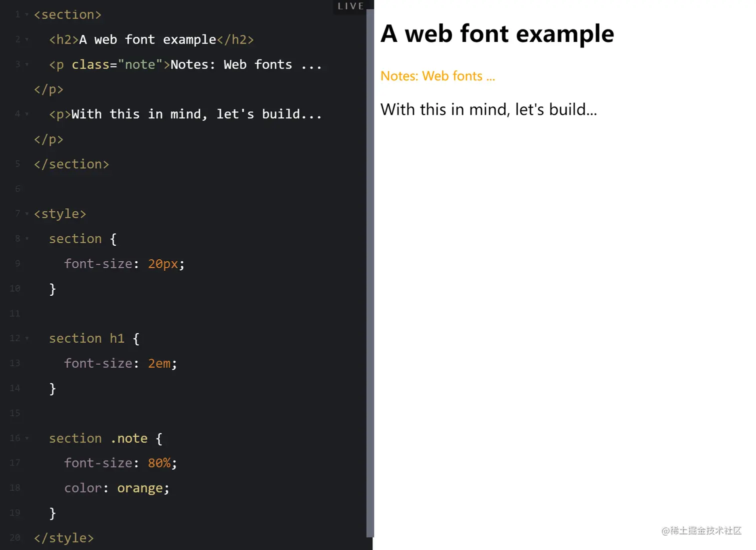Collapse the section .note rule fold on line 16

[27, 438]
